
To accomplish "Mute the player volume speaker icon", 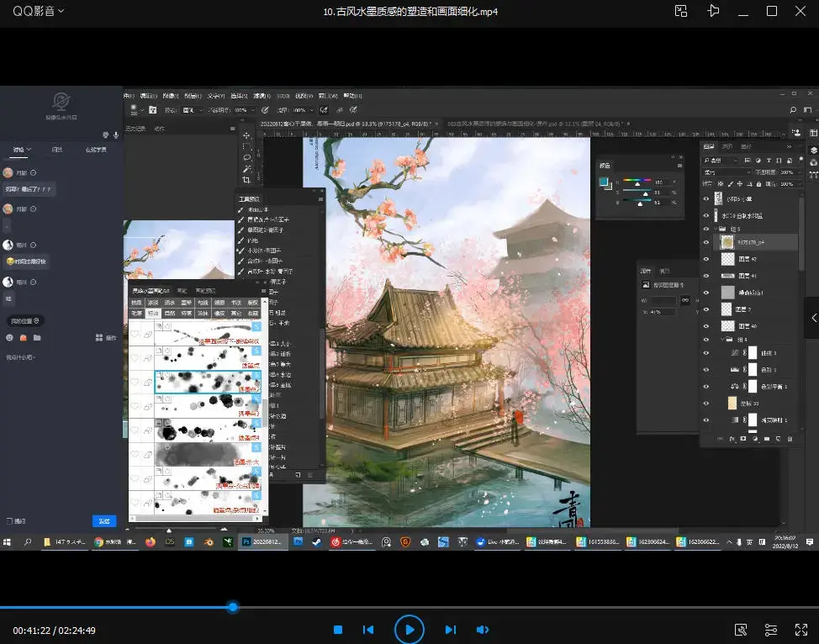I will [483, 630].
